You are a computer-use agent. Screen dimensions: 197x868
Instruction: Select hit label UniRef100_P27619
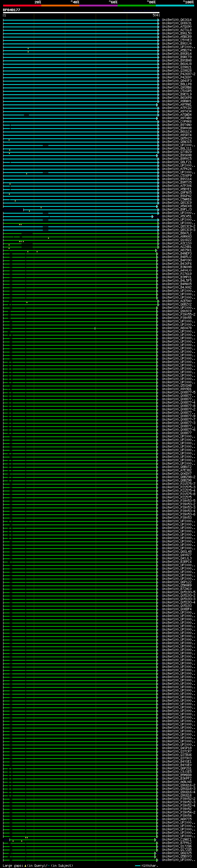click(177, 274)
